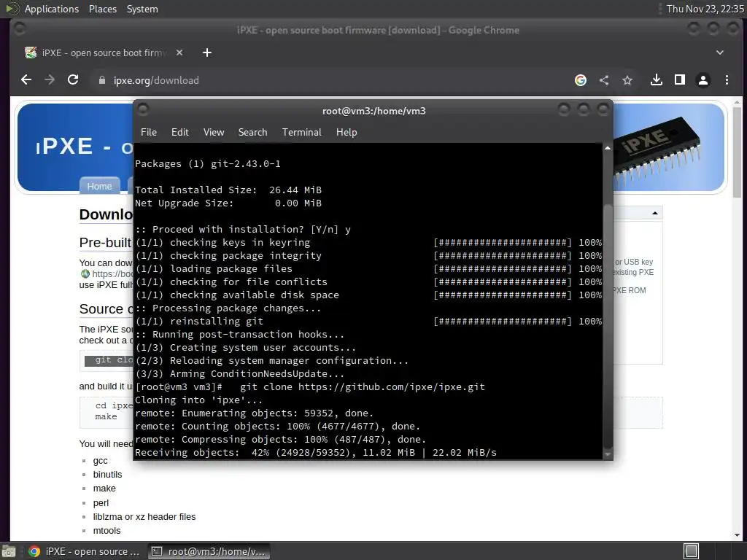Select the iPXE open source boot tab

click(104, 52)
